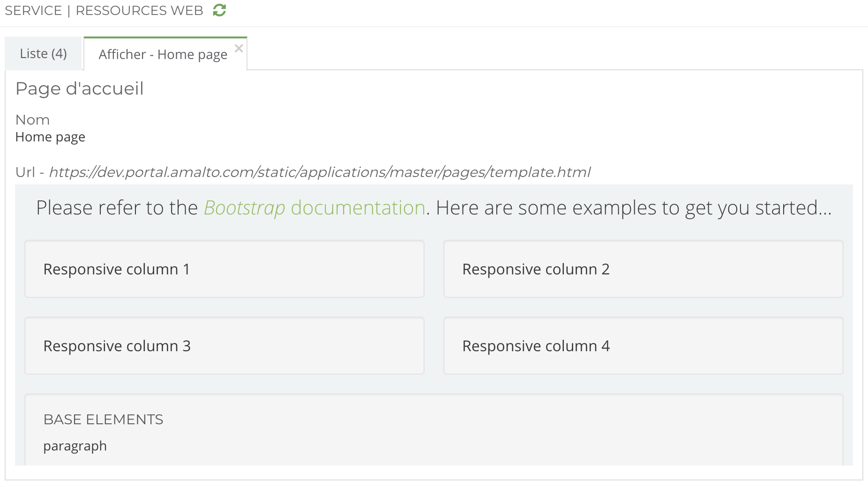Select the Afficher - Home page tab

click(x=162, y=55)
